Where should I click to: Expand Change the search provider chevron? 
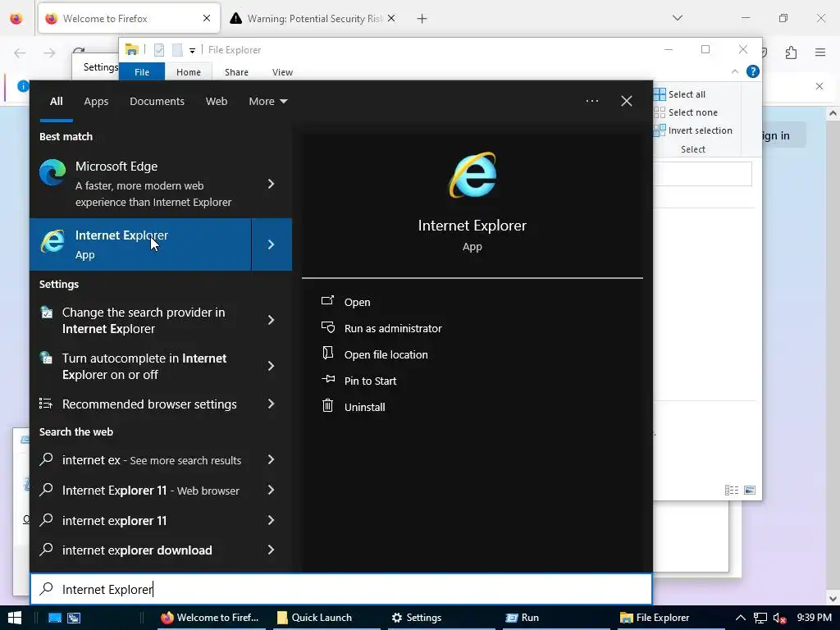coord(271,320)
